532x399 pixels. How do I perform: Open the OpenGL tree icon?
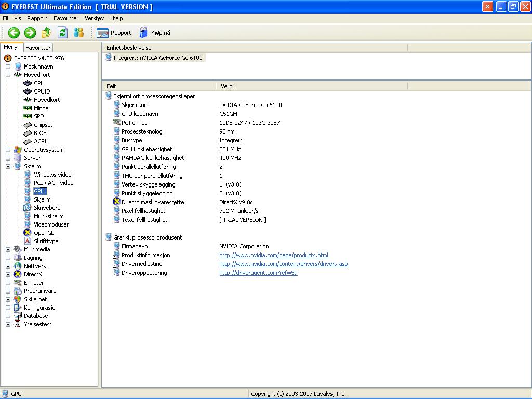point(28,233)
